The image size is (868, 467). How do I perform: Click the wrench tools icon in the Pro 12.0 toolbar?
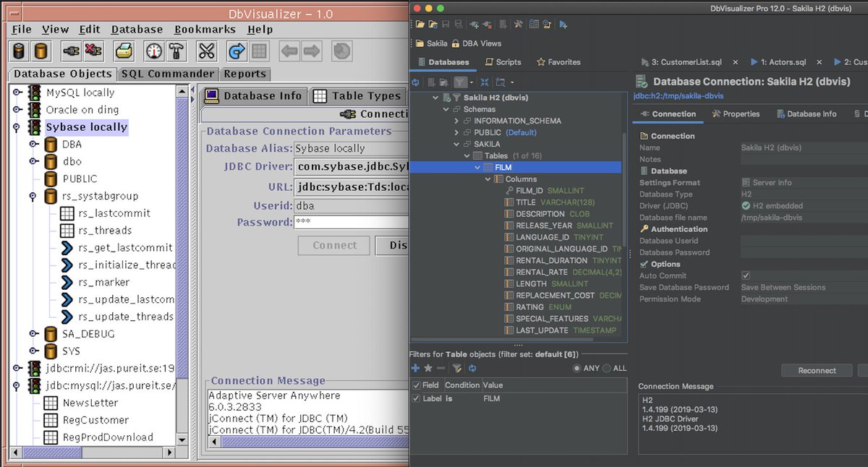(519, 24)
